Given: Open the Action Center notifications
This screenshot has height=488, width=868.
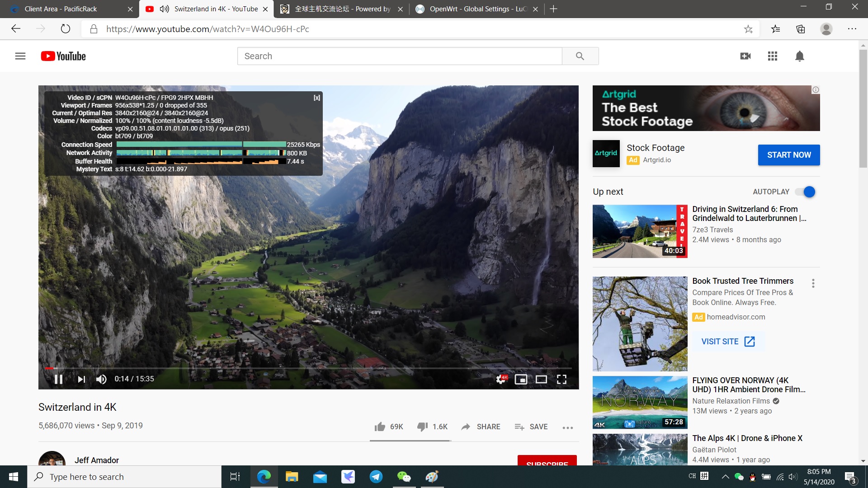Looking at the screenshot, I should [850, 477].
